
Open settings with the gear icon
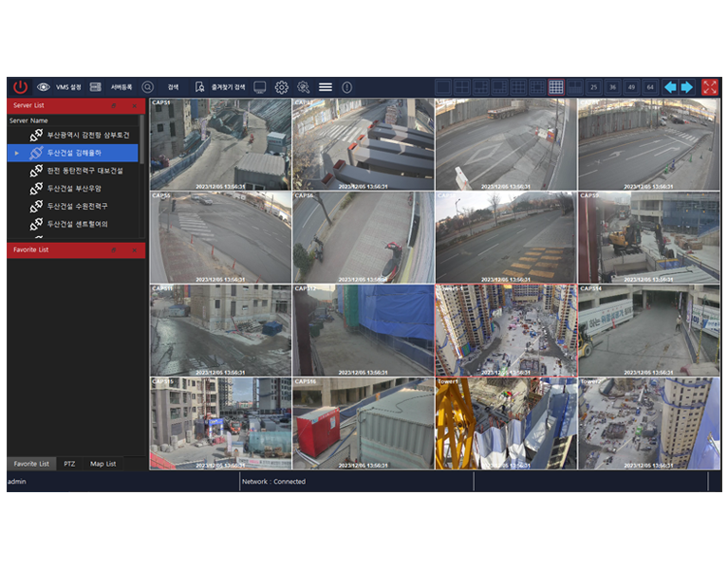(282, 86)
